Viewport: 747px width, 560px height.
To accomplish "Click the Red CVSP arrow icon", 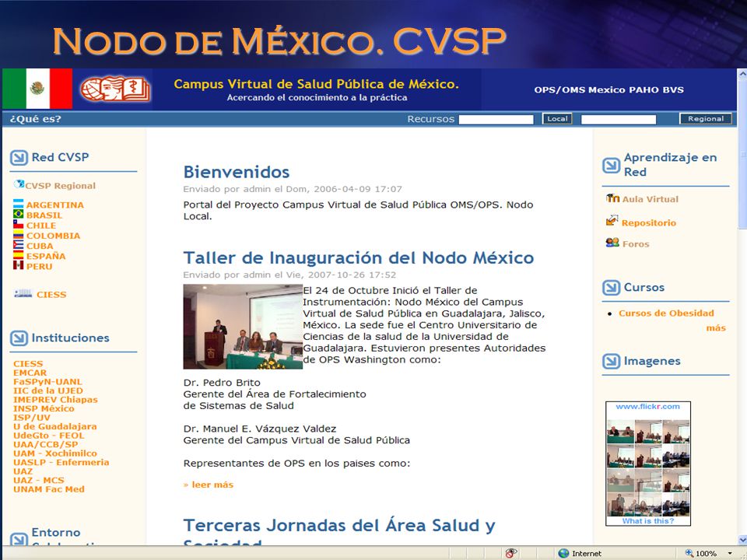I will [19, 158].
